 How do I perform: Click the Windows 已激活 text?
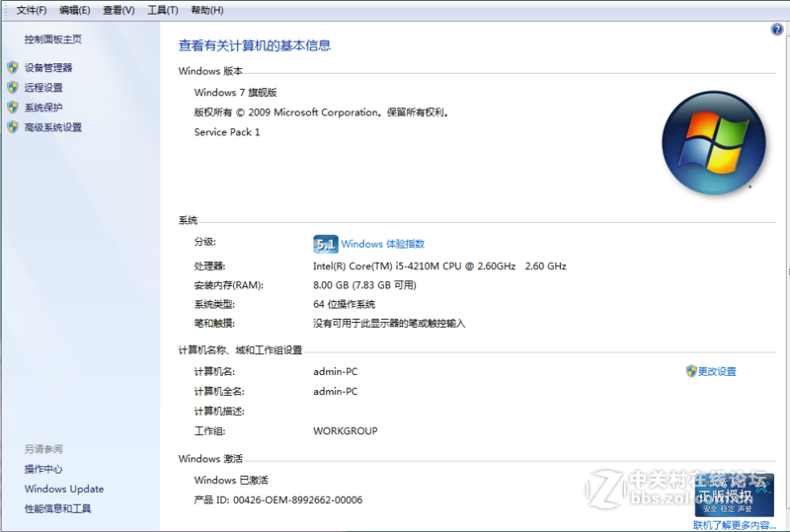(231, 480)
